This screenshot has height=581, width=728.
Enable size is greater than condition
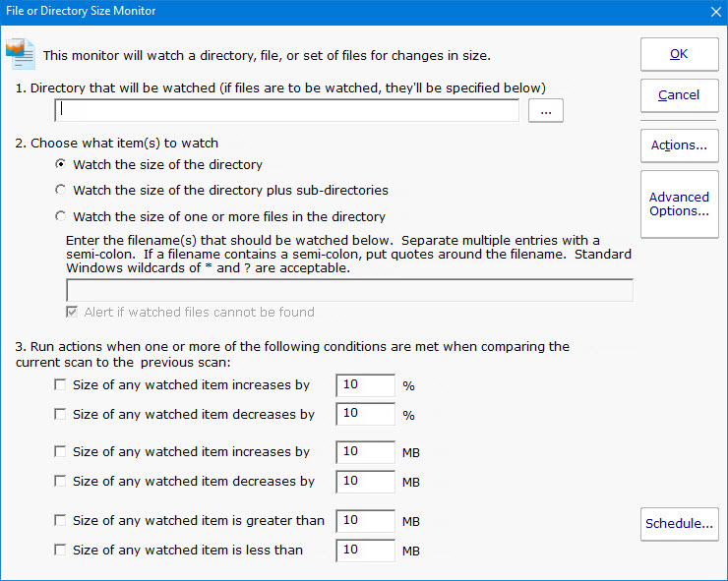click(60, 520)
